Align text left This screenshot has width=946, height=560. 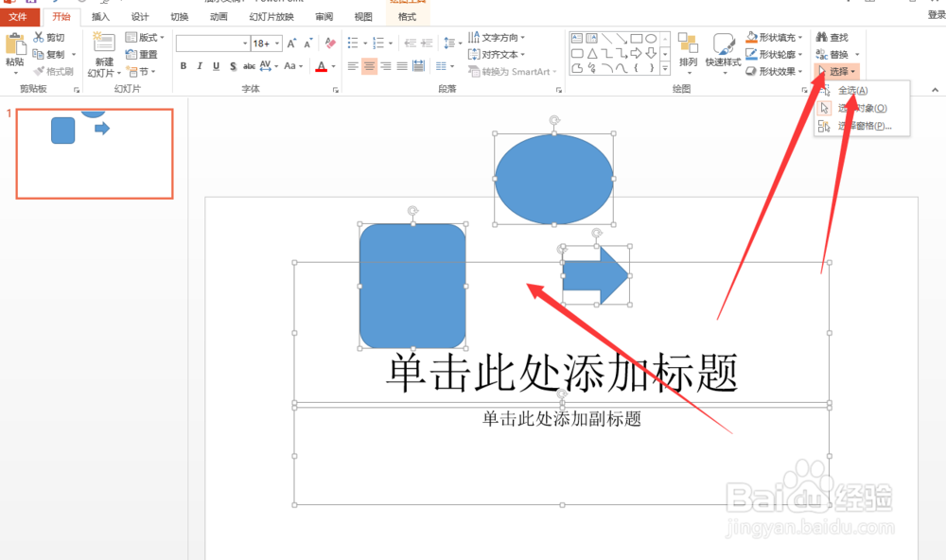[x=353, y=66]
